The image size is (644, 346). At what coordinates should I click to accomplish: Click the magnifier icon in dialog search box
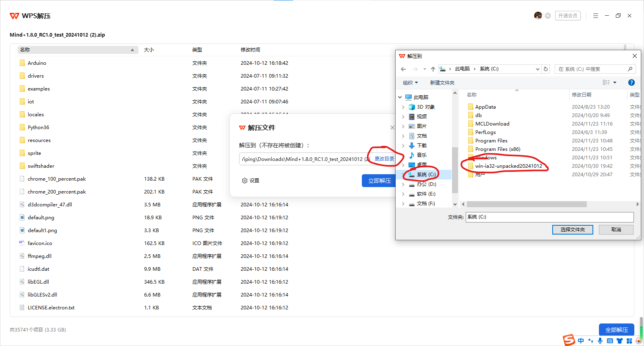tap(630, 69)
